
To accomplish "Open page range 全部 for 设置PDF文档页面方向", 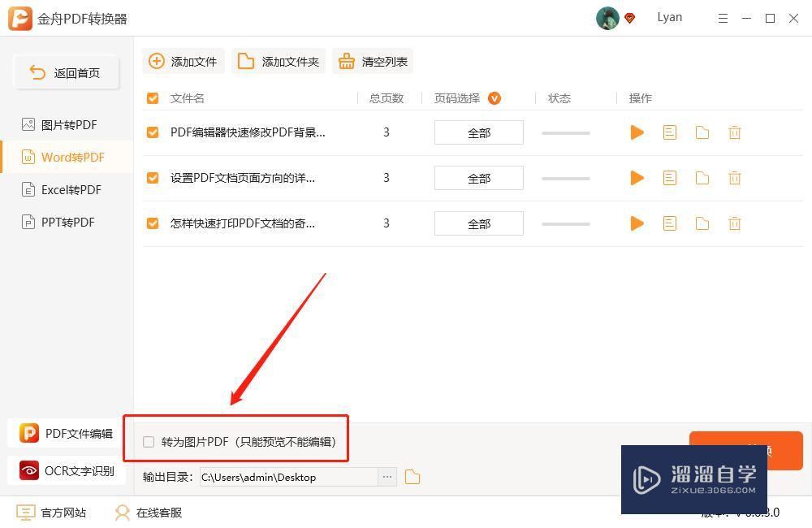I will (479, 178).
